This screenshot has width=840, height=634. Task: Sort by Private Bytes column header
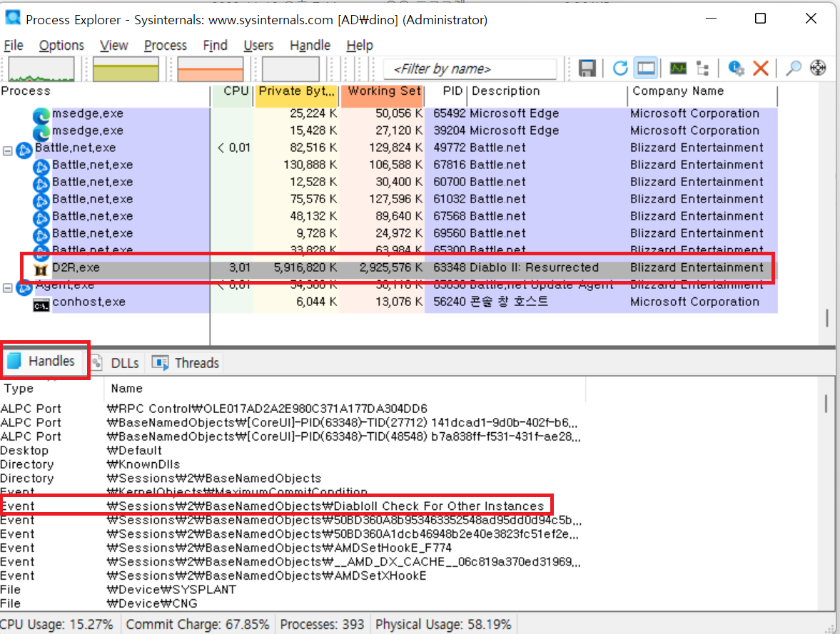(297, 91)
